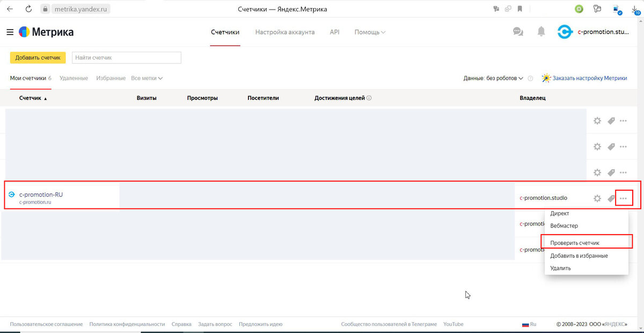Image resolution: width=644 pixels, height=333 pixels.
Task: Open the hamburger menu beside Метрика logo
Action: 10,32
